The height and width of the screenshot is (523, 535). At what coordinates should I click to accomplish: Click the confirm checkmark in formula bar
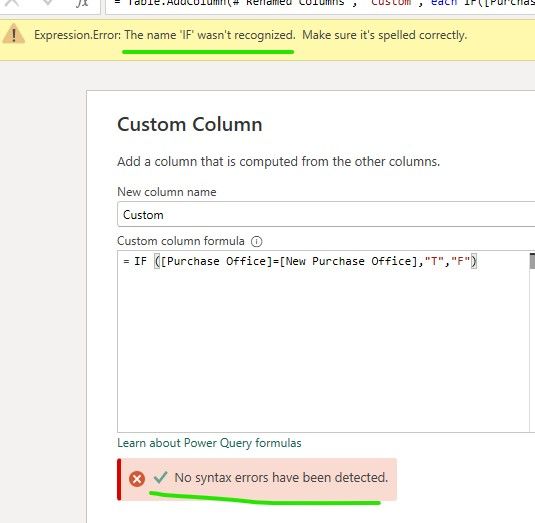[x=47, y=3]
